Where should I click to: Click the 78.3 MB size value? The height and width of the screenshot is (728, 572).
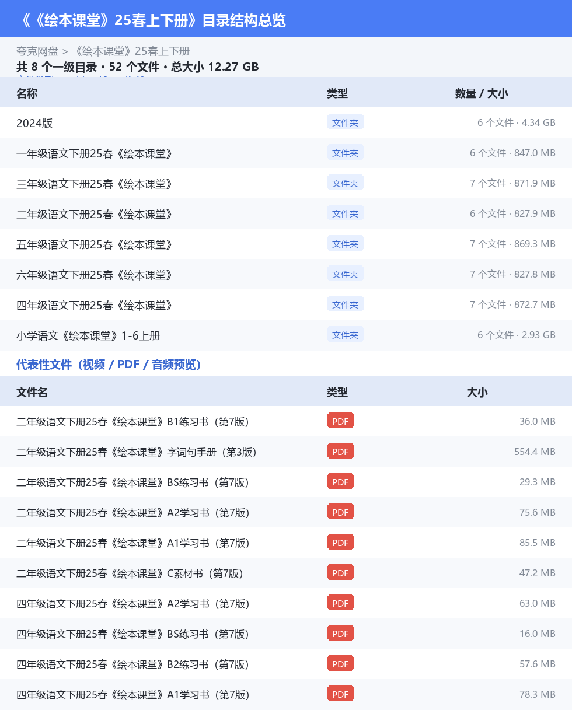537,694
